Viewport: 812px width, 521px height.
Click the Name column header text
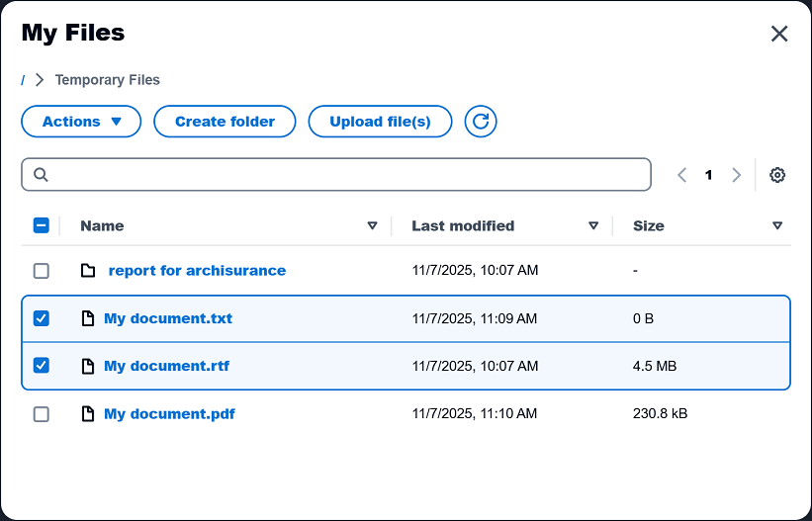[x=102, y=225]
